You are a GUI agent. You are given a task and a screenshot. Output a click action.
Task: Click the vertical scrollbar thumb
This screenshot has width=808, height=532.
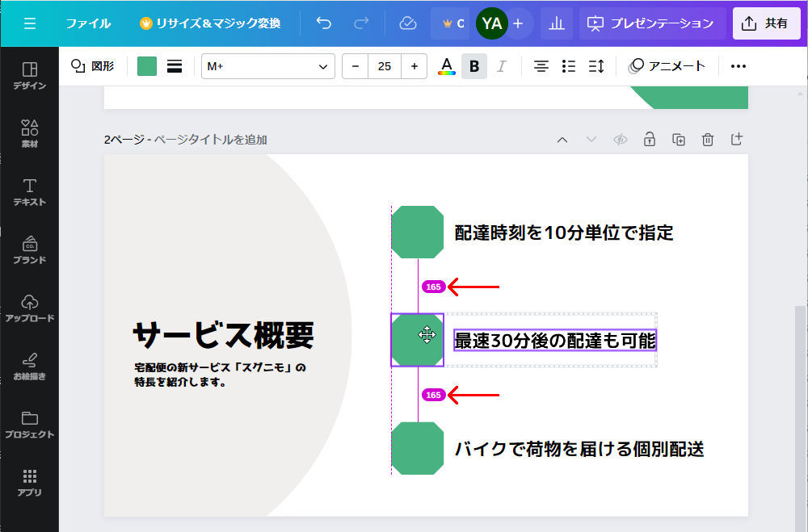(800, 418)
